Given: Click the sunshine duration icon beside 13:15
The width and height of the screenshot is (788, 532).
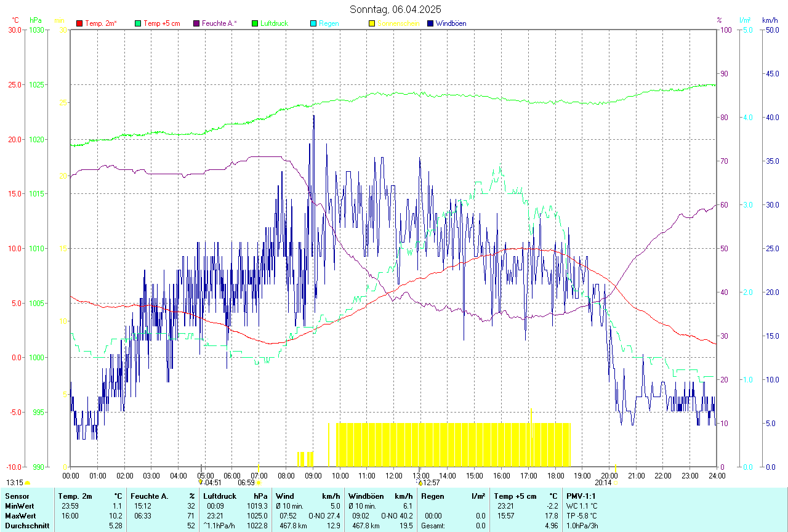Looking at the screenshot, I should click(27, 483).
